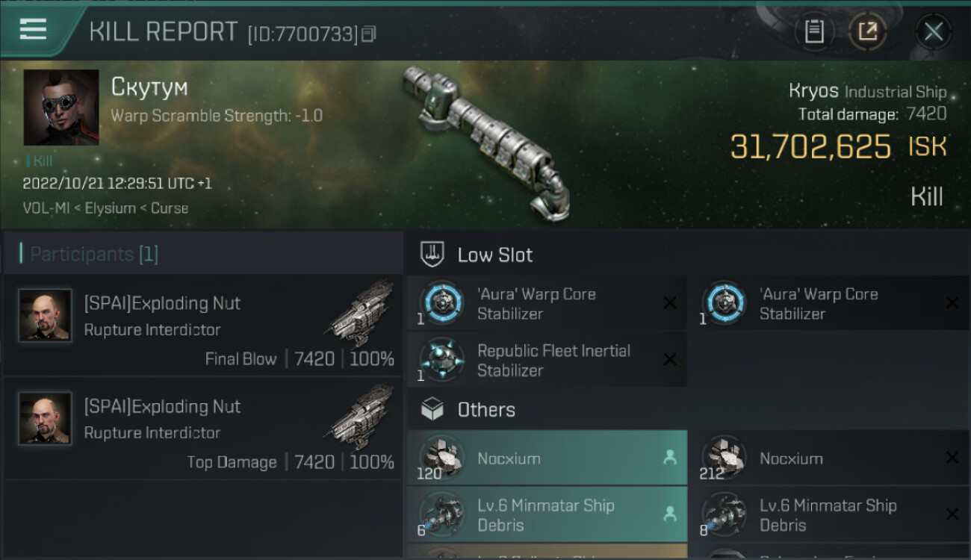Copy the kill report ID
This screenshot has width=971, height=560.
[369, 34]
